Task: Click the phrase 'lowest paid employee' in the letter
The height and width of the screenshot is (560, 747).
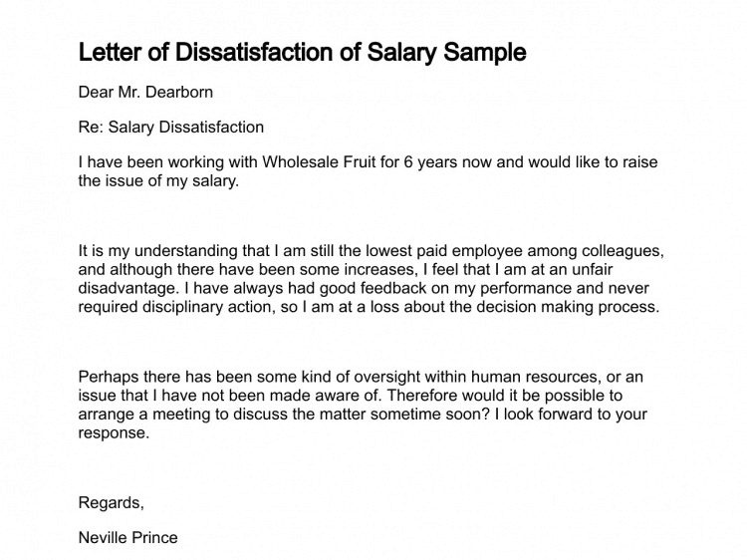Action: click(444, 251)
